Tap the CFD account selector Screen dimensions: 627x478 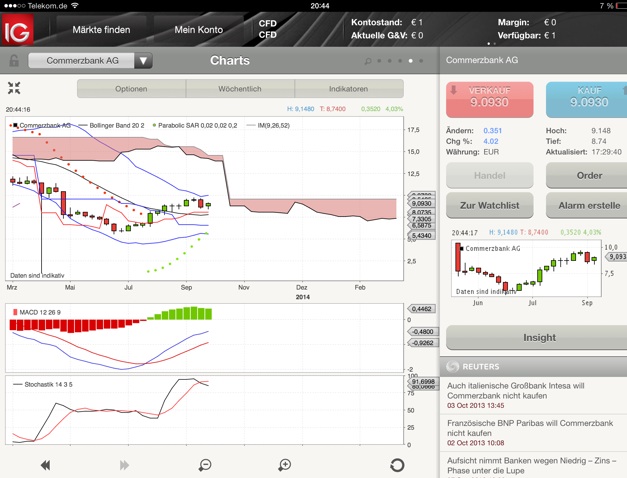click(268, 29)
